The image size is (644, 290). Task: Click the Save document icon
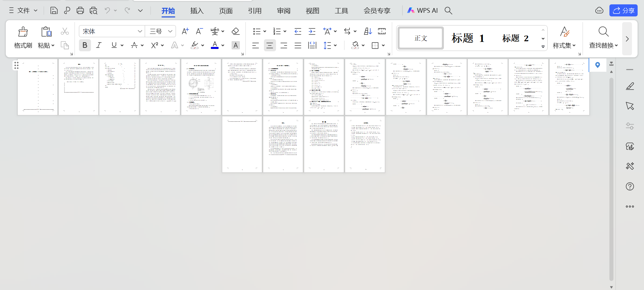(54, 11)
